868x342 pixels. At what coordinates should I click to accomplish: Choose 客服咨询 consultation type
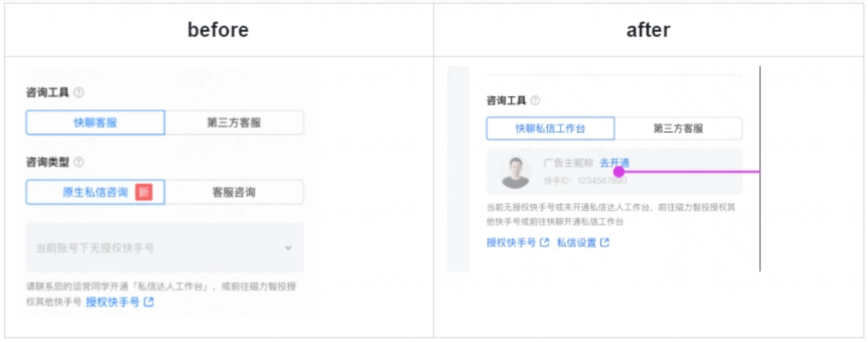pos(234,193)
